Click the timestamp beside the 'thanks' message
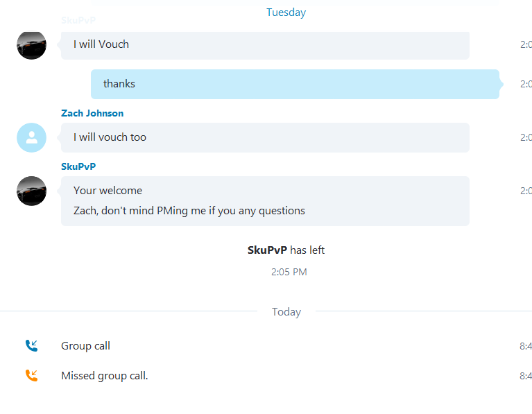Screen dimensions: 532x414 click(x=526, y=84)
